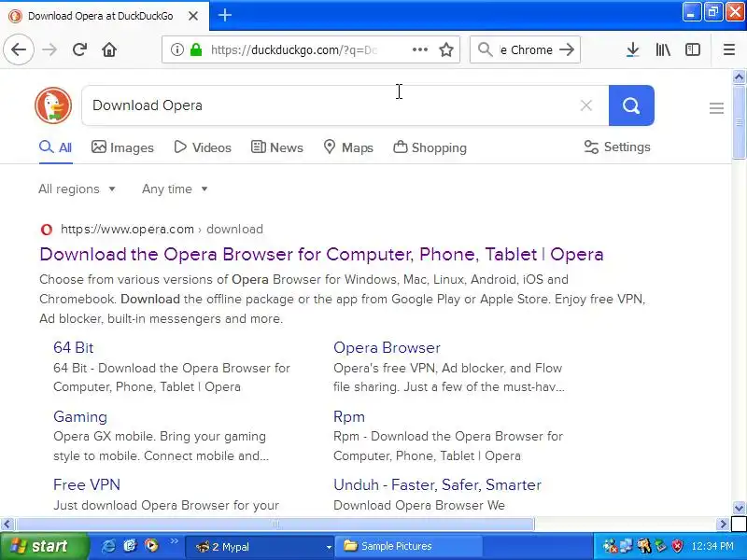Run DuckDuckGo search with blue button
The image size is (747, 560).
coord(631,105)
